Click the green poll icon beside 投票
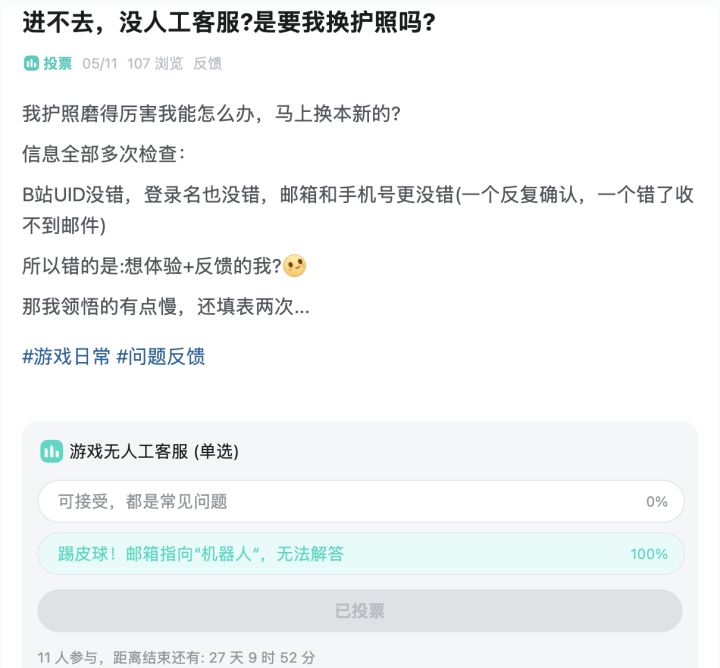 point(31,63)
